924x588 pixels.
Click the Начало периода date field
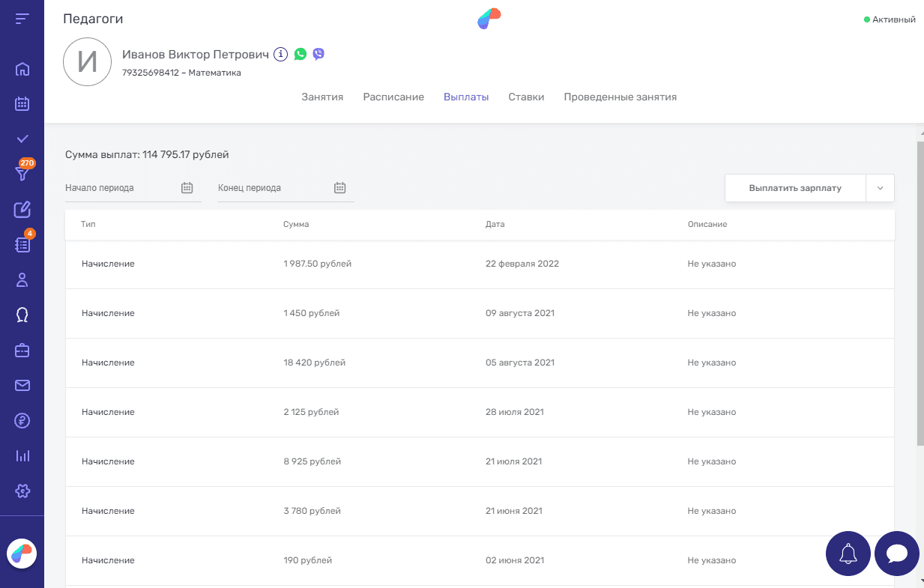120,188
